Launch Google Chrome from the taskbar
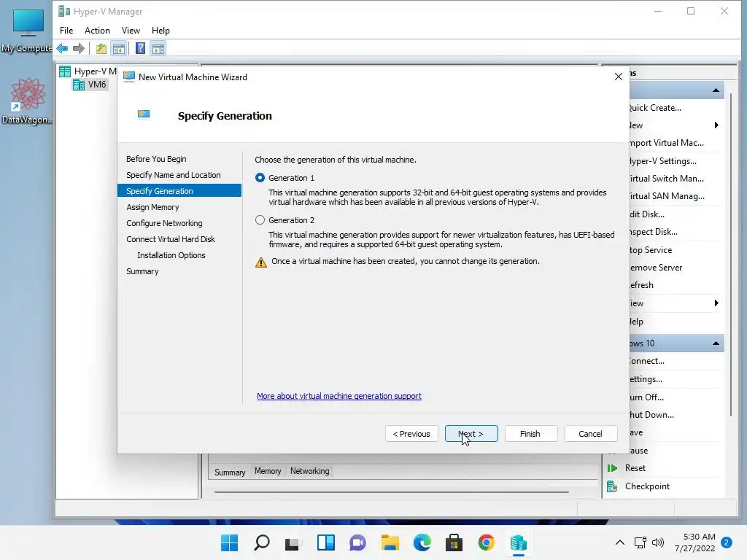747x560 pixels. coord(486,542)
